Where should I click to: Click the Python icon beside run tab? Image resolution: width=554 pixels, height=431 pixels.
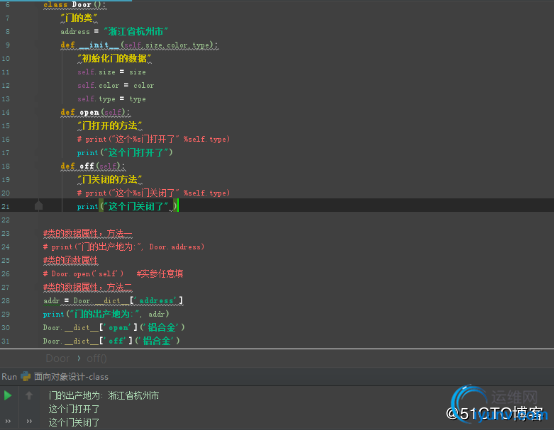[25, 377]
